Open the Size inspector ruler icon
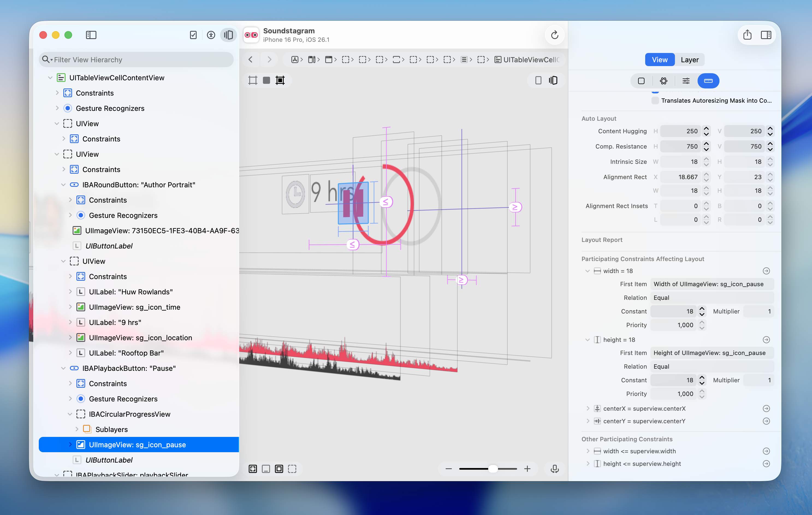The image size is (812, 515). [x=709, y=81]
